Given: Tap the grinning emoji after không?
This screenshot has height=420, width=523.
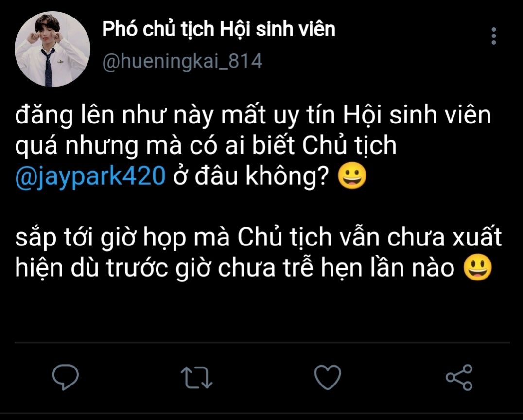Looking at the screenshot, I should coord(352,175).
